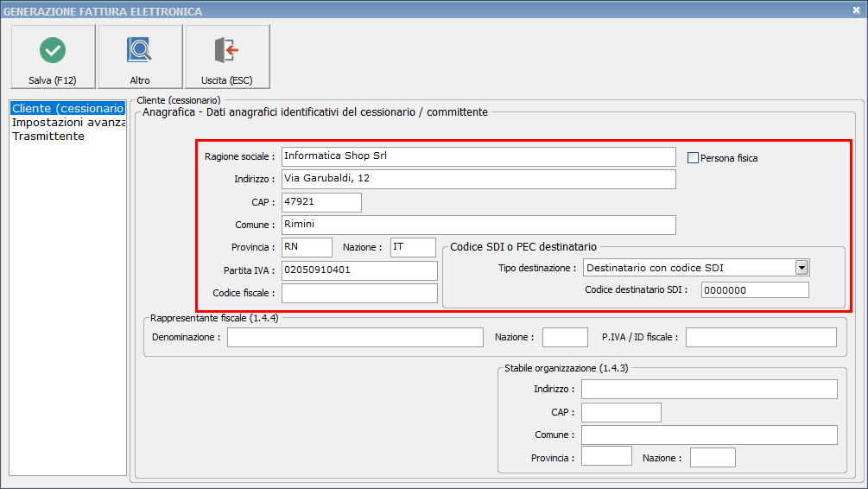
Task: Focus the empty Codice fiscale field
Action: (359, 293)
